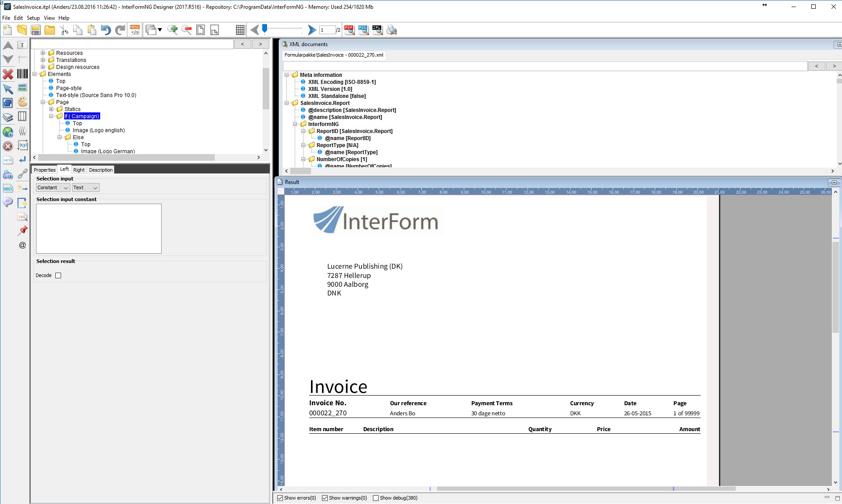Switch to the Description tab
This screenshot has height=504, width=842.
101,170
